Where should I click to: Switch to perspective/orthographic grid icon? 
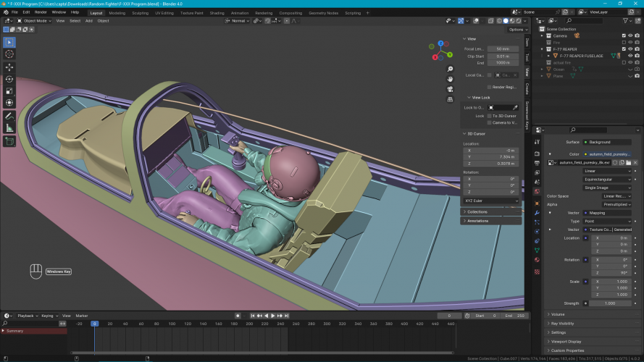(450, 100)
